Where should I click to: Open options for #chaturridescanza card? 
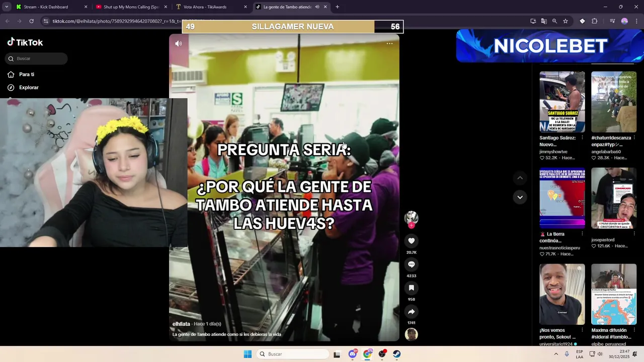[x=634, y=138]
